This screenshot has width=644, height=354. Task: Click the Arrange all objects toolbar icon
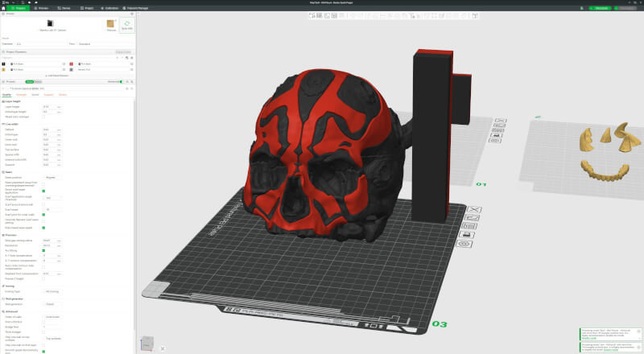[x=334, y=15]
